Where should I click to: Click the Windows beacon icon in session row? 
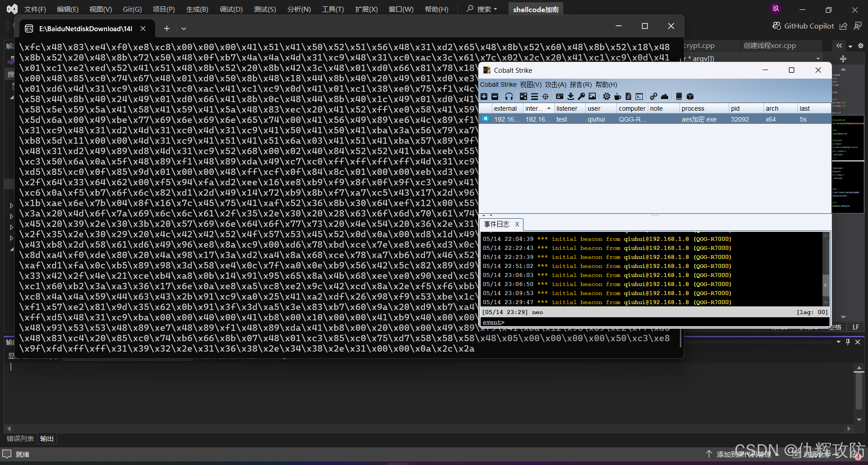(x=486, y=119)
